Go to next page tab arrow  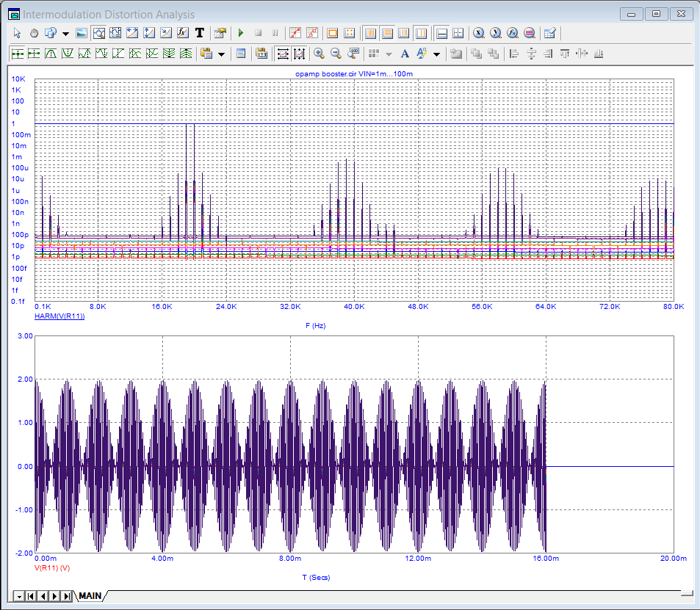pyautogui.click(x=55, y=596)
